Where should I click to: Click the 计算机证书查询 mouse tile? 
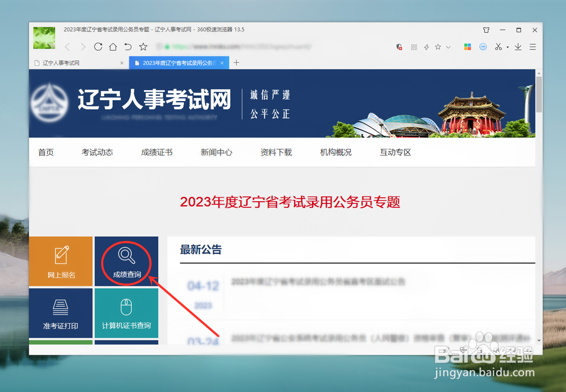(126, 313)
